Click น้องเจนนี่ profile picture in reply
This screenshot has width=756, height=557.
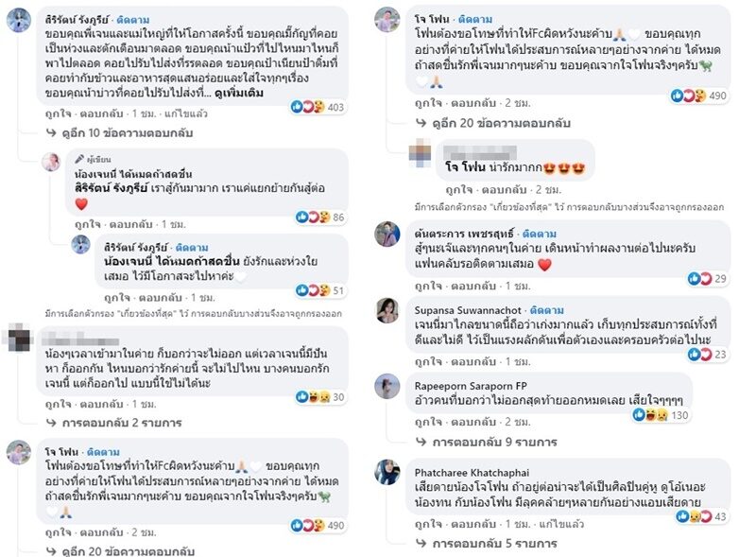(49, 162)
